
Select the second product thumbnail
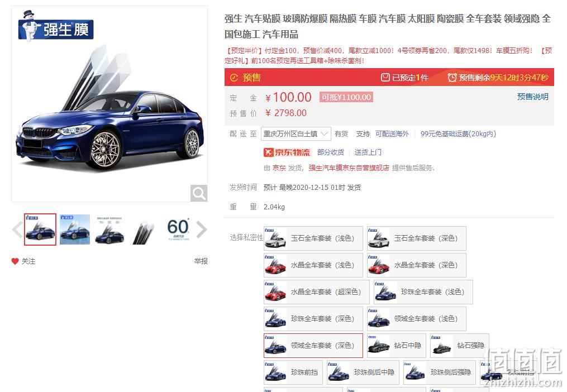[x=75, y=230]
